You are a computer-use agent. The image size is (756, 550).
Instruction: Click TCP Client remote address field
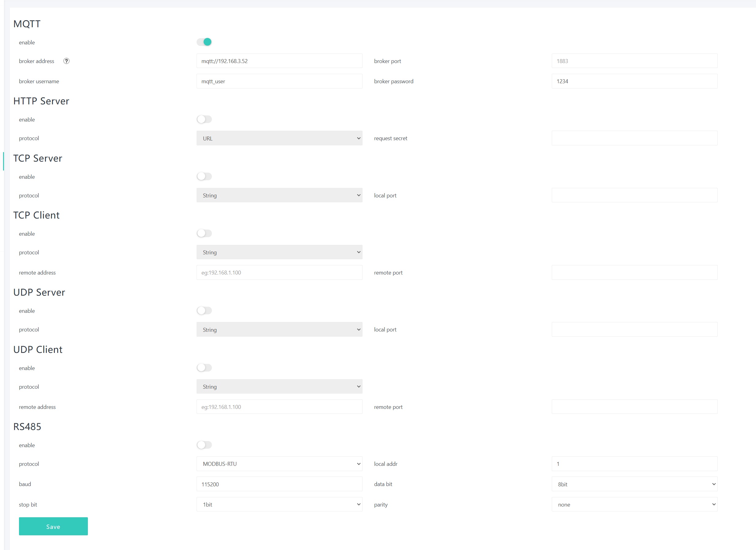pyautogui.click(x=279, y=272)
